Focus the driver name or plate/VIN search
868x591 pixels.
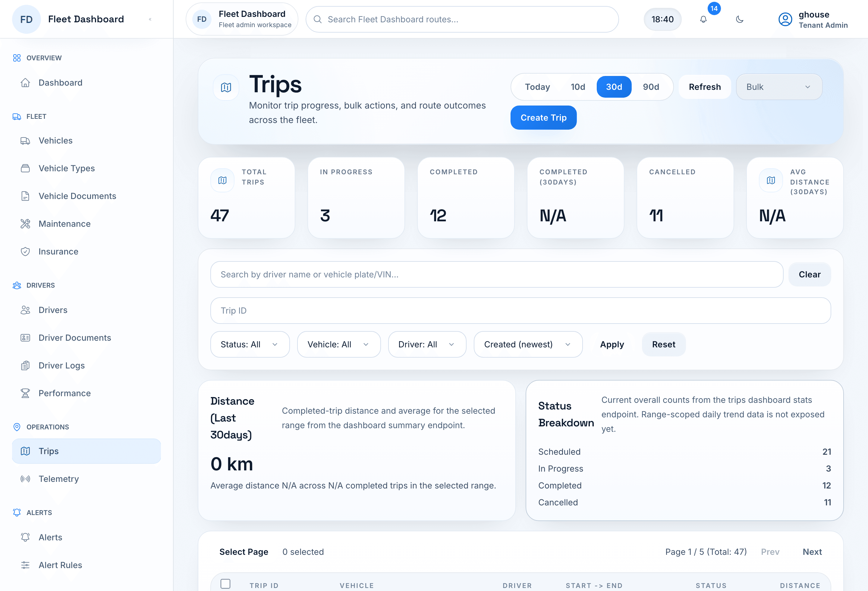[497, 275]
